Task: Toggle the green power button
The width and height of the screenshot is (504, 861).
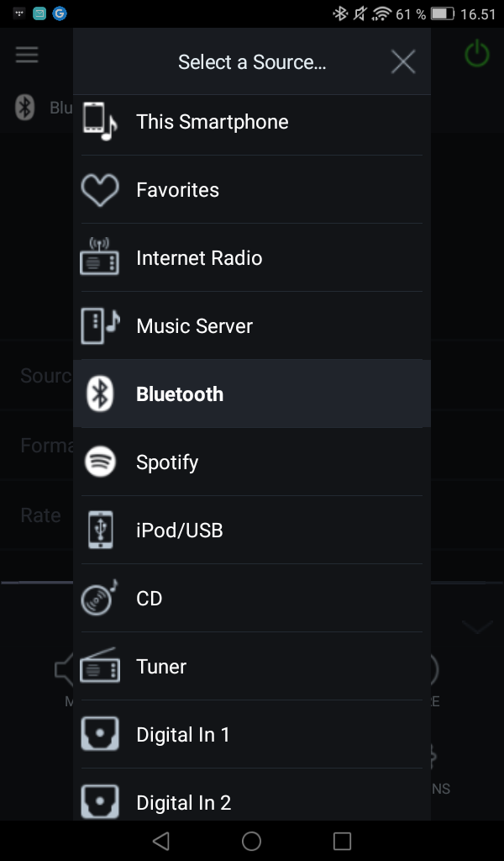Action: click(x=477, y=55)
